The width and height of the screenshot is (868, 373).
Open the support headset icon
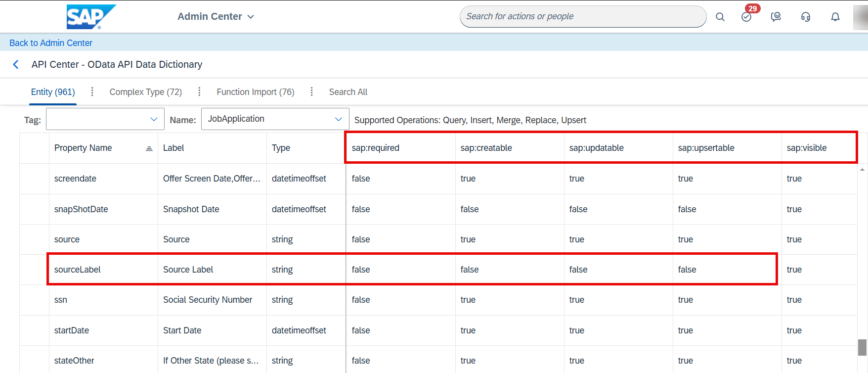click(x=806, y=17)
